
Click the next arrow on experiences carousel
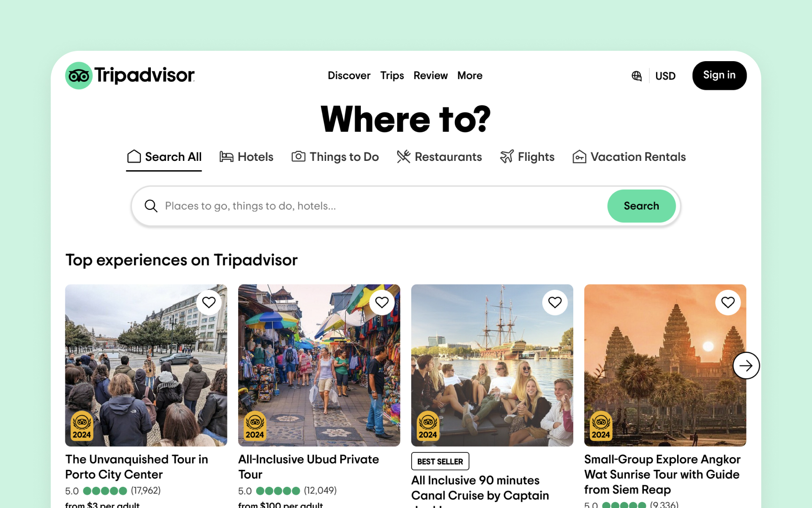746,365
